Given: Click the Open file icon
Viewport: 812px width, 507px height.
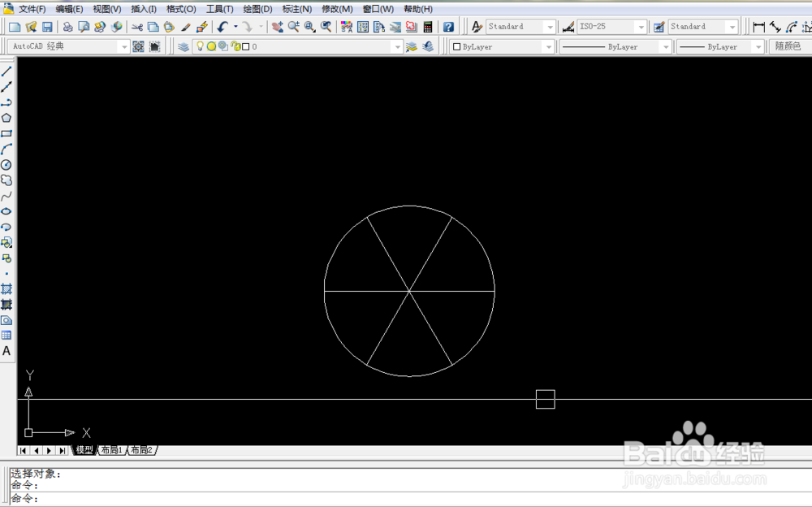Looking at the screenshot, I should (31, 27).
